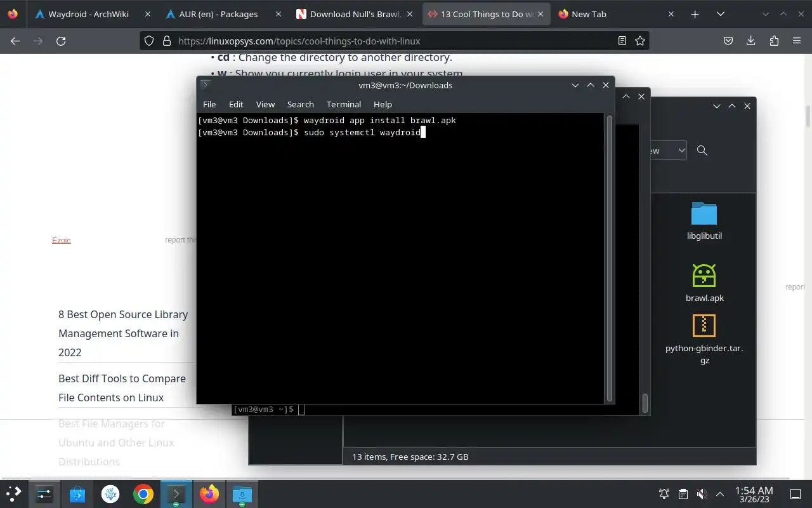Viewport: 812px width, 508px height.
Task: Open the Terminal menu
Action: [344, 104]
